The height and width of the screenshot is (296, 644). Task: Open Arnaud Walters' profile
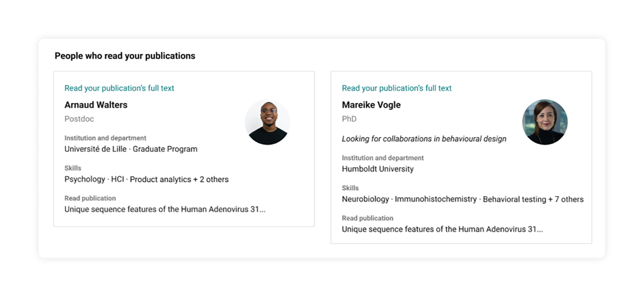click(96, 105)
